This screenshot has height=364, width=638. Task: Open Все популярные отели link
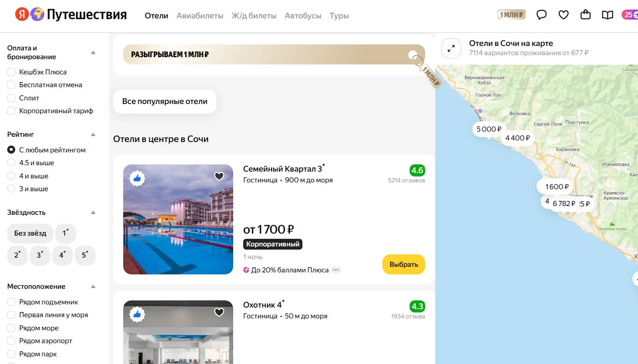click(x=165, y=102)
